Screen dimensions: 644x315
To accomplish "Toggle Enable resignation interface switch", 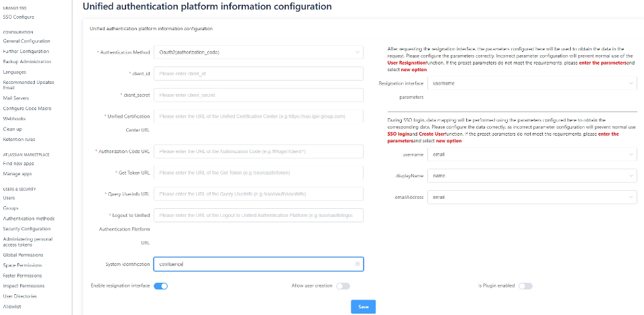I will (x=160, y=285).
